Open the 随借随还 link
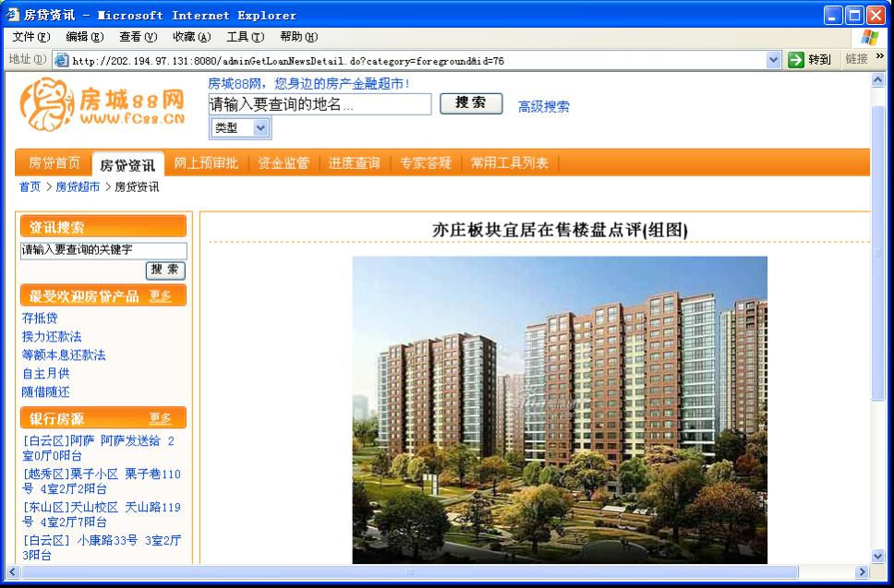This screenshot has height=588, width=894. (45, 392)
